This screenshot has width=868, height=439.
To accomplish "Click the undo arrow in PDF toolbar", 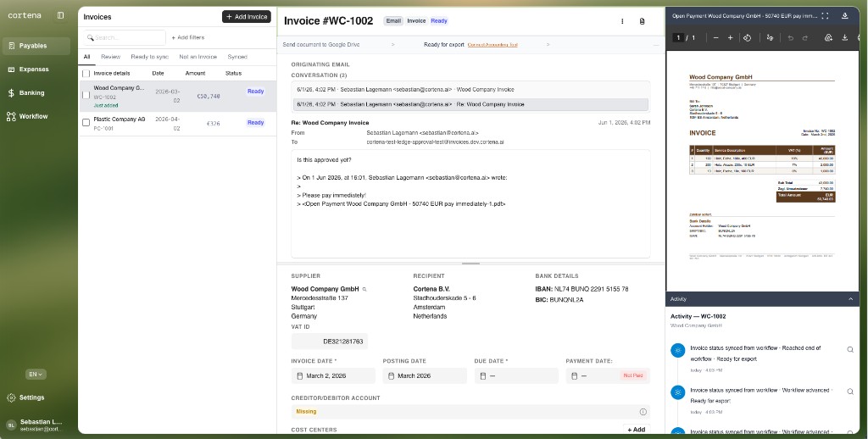I will [791, 37].
